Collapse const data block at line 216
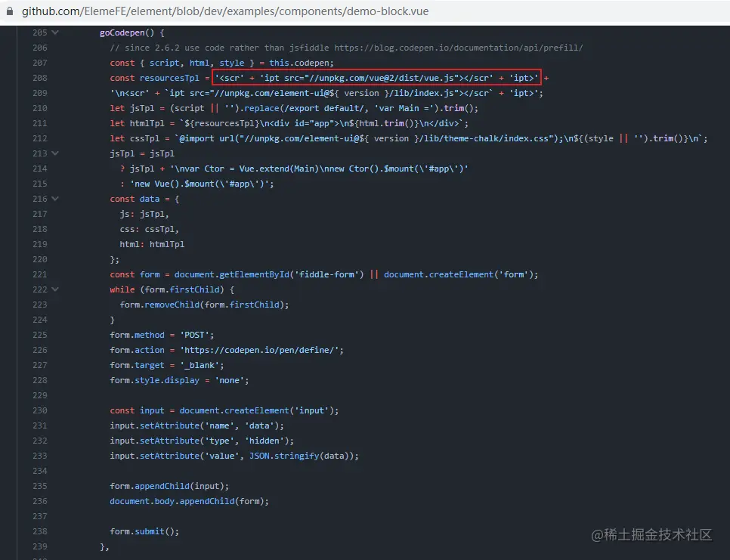This screenshot has width=730, height=560. [55, 199]
